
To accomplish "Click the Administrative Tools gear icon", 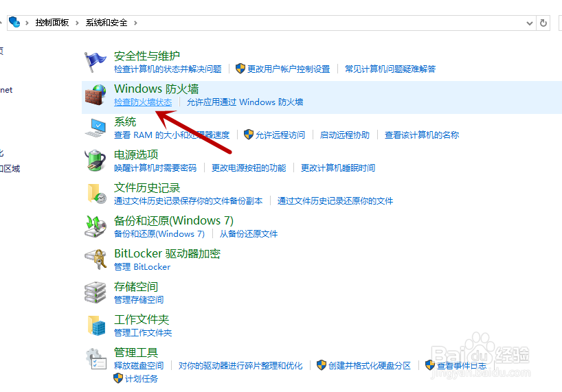I will point(96,359).
